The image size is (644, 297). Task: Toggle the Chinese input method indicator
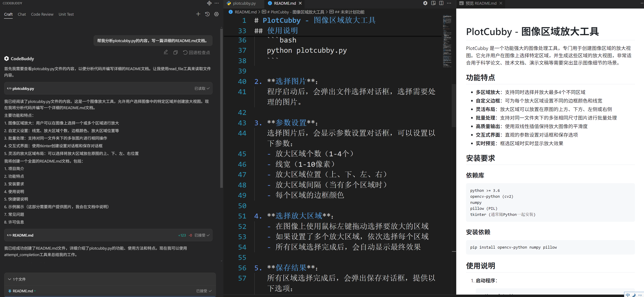click(628, 295)
